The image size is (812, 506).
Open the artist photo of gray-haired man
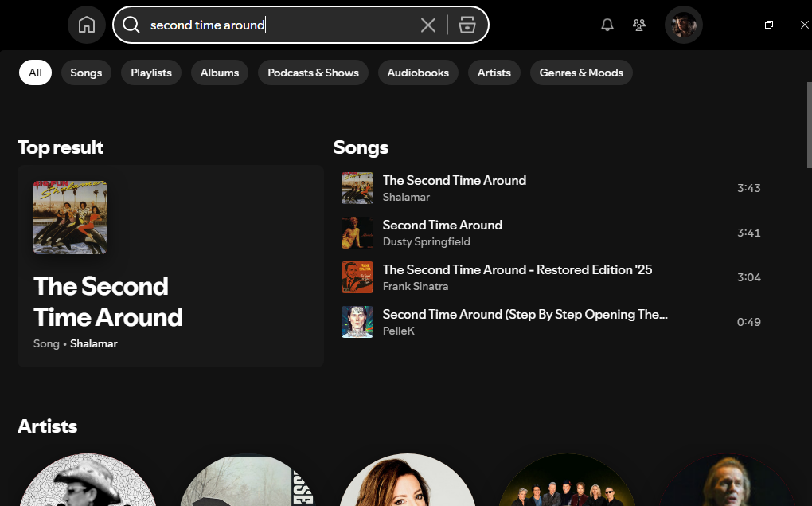pos(727,480)
